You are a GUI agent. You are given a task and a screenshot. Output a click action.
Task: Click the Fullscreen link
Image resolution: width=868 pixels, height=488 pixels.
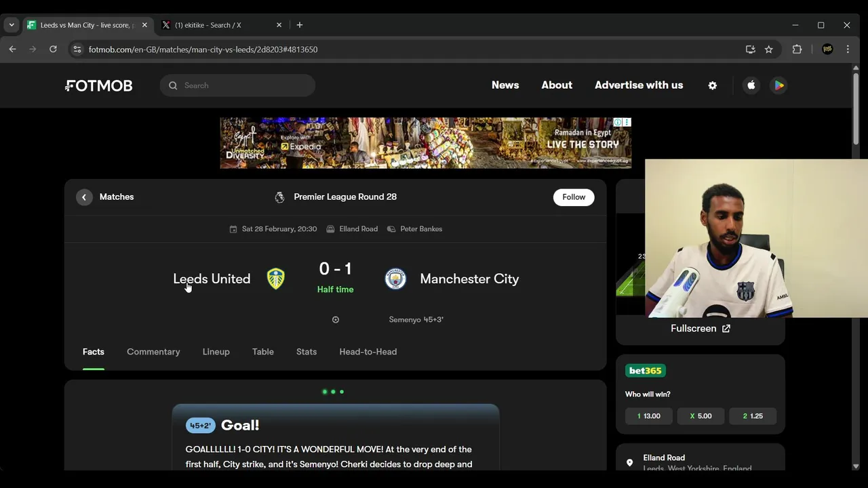[701, 329]
